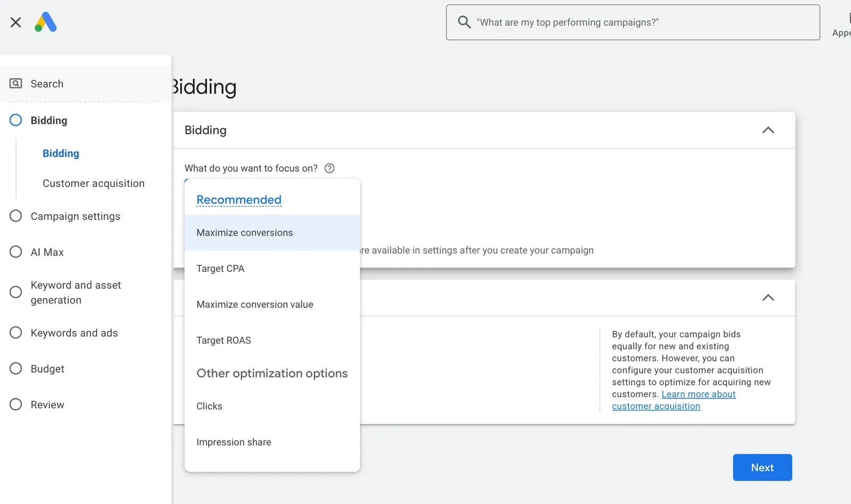Go to Review in the sidebar
The height and width of the screenshot is (504, 851).
click(x=47, y=405)
